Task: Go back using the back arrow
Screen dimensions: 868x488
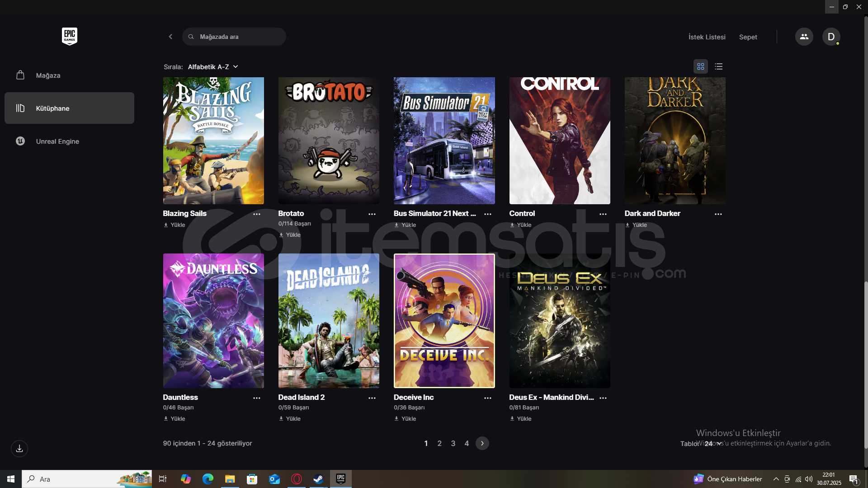Action: [170, 37]
